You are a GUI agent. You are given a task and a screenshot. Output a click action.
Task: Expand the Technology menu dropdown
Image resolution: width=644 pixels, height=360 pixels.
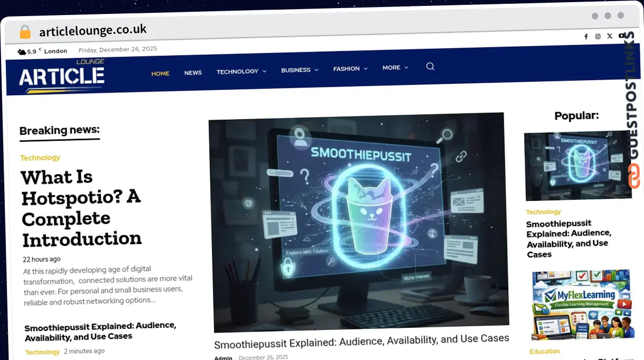click(241, 71)
